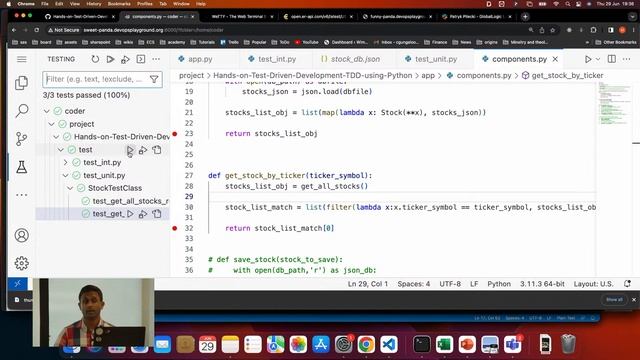Viewport: 640px width, 360px height.
Task: Toggle breakpoint on line 23
Action: pos(175,133)
